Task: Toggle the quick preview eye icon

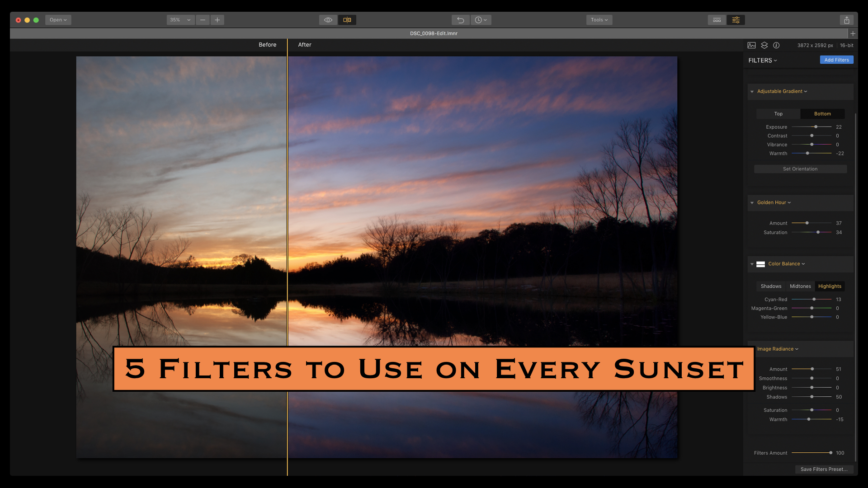Action: pos(328,20)
